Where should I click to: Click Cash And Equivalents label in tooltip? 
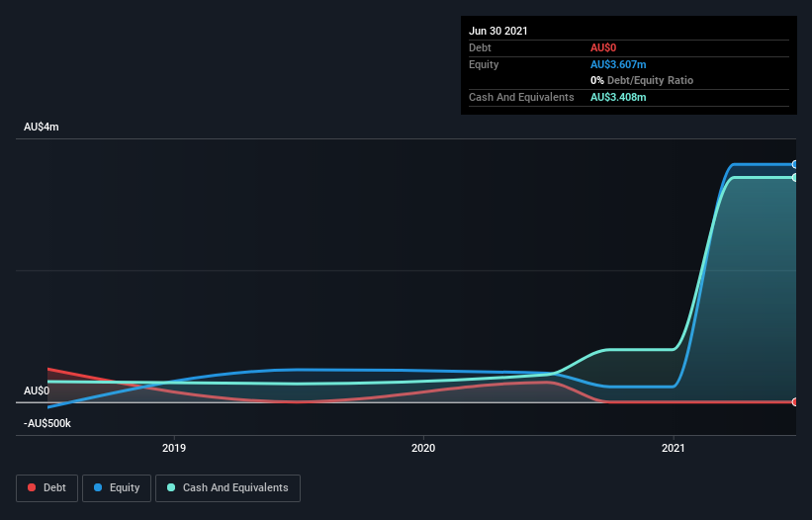click(x=521, y=97)
